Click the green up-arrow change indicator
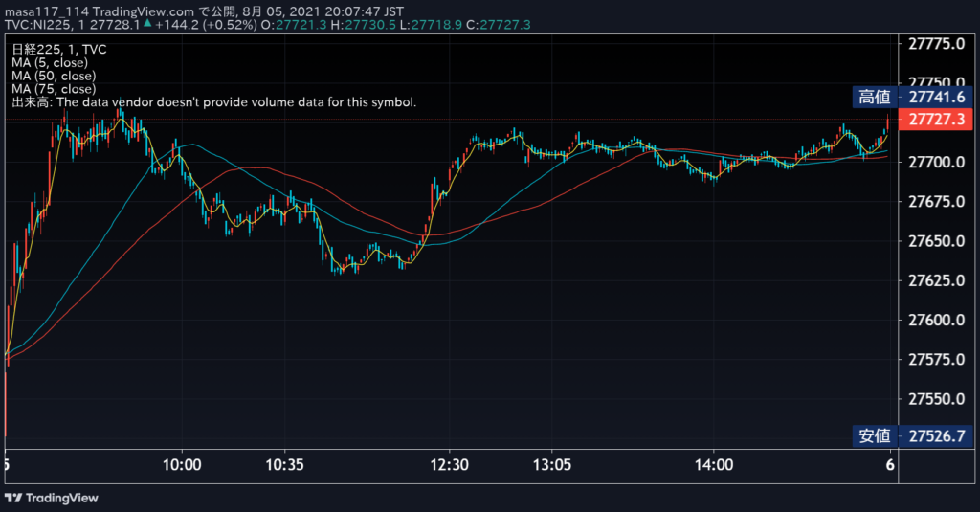This screenshot has height=512, width=980. pos(147,24)
